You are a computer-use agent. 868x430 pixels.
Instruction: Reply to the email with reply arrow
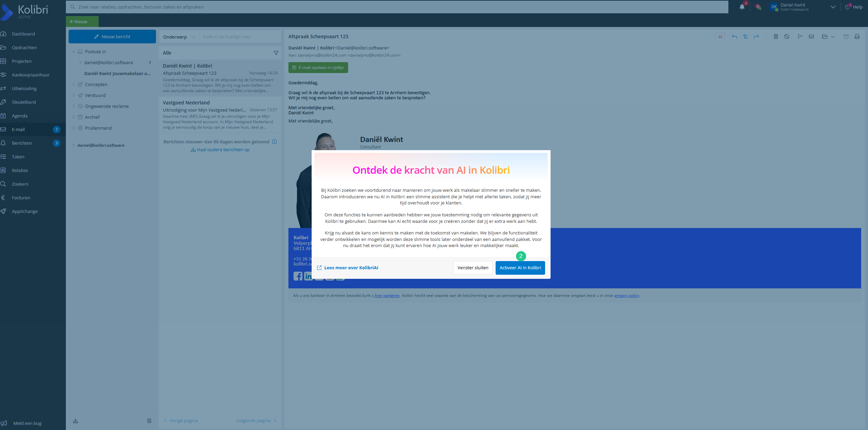735,37
